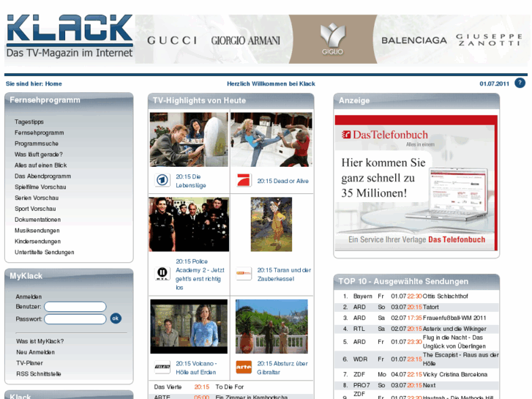532x399 pixels.
Task: Click the Das Telefonbuch advertisement
Action: tap(416, 183)
